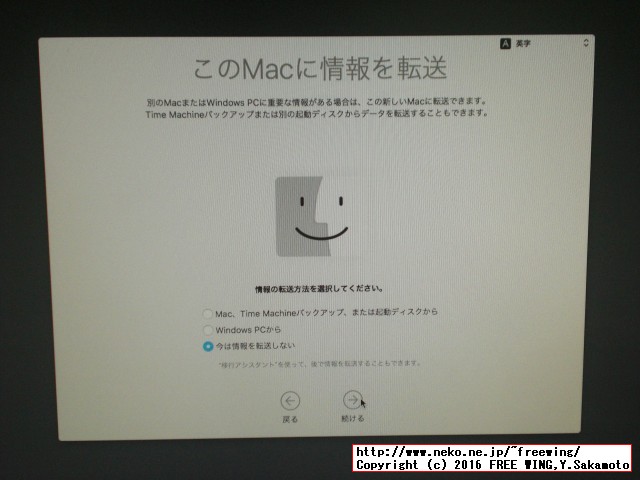Click the 戻る label
Screen dimensions: 640x480
[x=290, y=419]
